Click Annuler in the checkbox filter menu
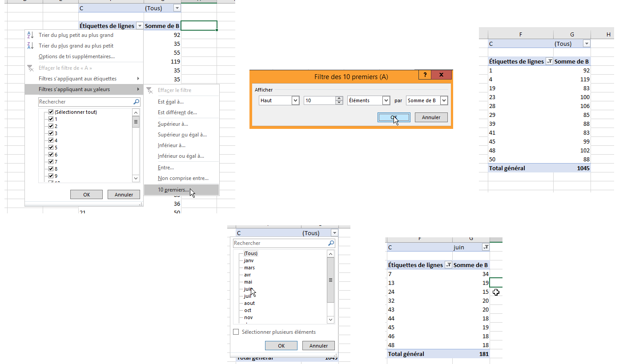The height and width of the screenshot is (364, 631). pyautogui.click(x=124, y=195)
